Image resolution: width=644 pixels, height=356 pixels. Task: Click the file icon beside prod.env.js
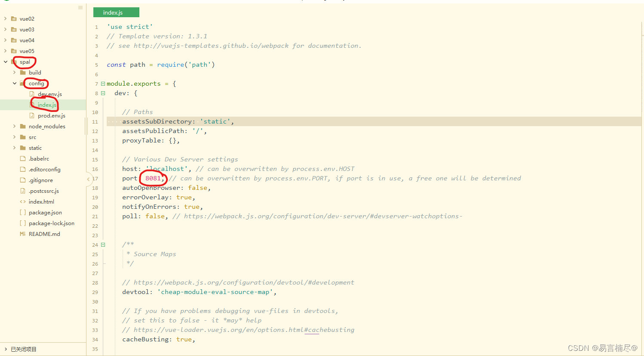pos(31,115)
